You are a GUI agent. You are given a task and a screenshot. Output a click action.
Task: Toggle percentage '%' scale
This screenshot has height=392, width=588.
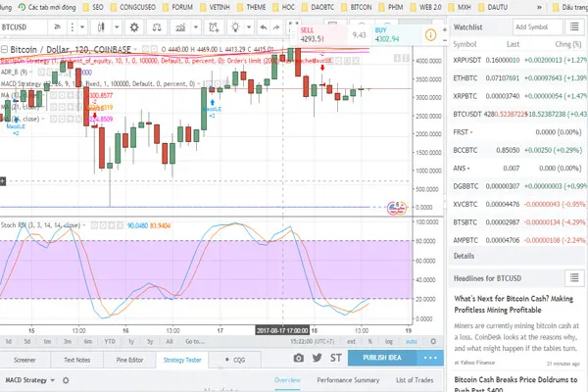370,341
